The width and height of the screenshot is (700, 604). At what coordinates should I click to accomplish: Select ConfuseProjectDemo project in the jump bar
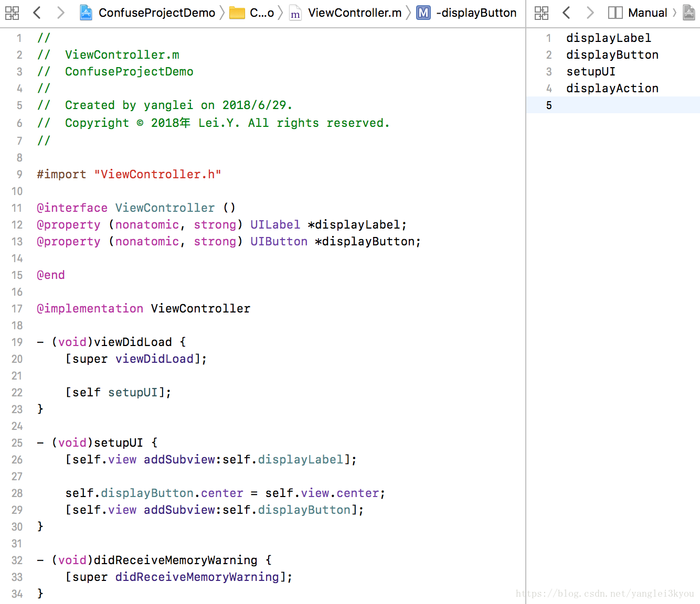tap(157, 13)
